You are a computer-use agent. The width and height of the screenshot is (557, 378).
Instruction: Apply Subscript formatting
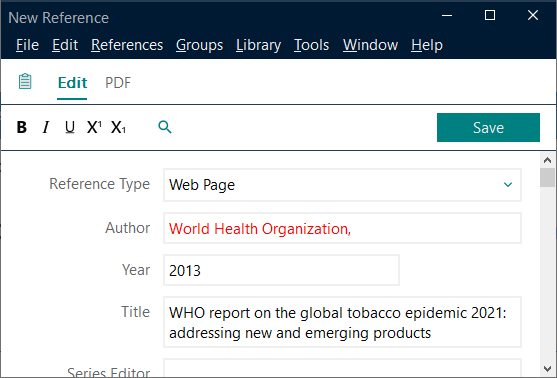[118, 127]
